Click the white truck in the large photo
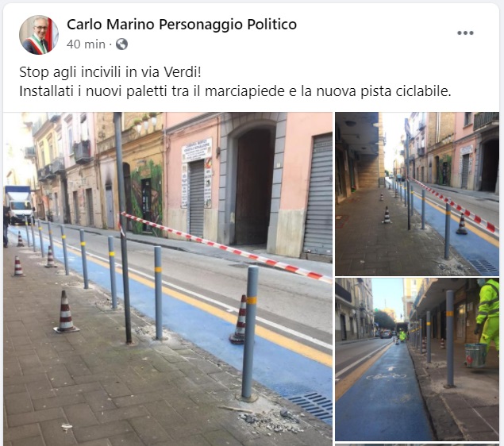This screenshot has height=446, width=504. pyautogui.click(x=19, y=205)
